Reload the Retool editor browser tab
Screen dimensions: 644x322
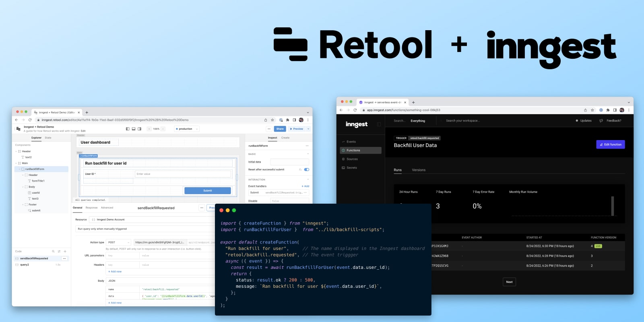30,120
